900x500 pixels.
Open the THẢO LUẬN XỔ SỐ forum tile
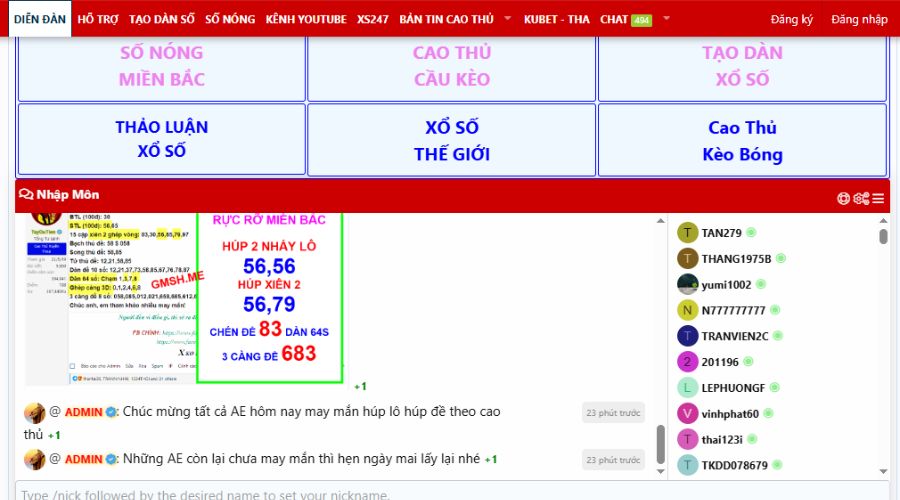point(163,140)
